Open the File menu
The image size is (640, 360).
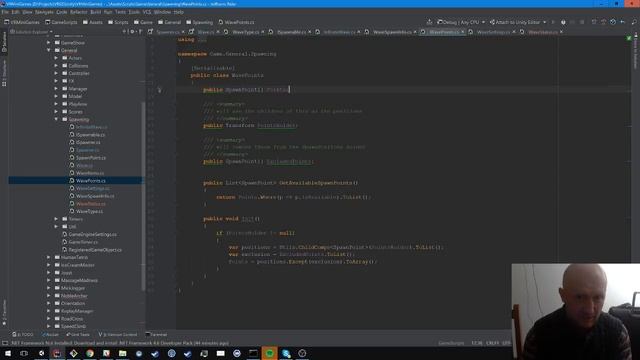[5, 12]
